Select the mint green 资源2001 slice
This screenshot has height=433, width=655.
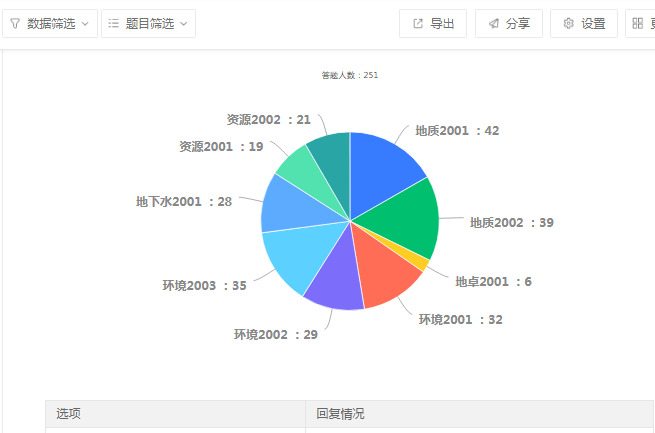[x=300, y=166]
